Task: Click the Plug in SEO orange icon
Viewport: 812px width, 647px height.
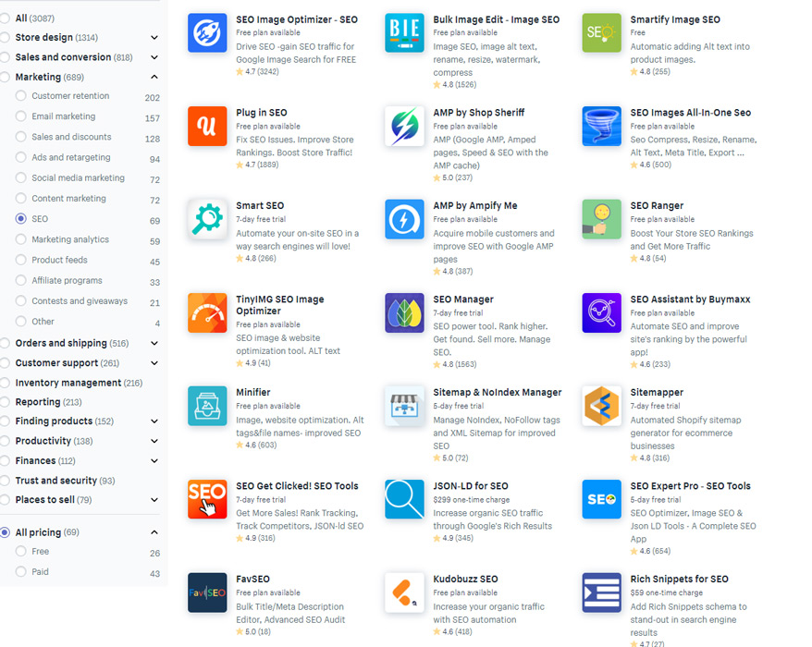Action: coord(207,126)
